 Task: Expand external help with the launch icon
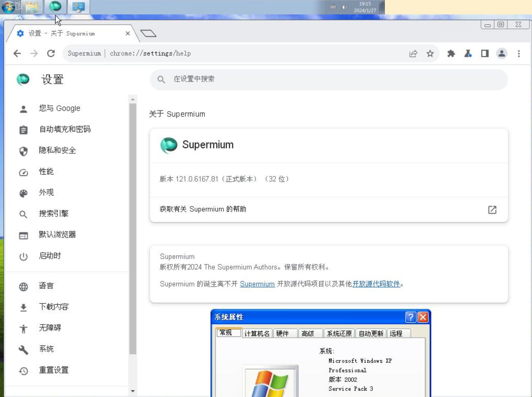[x=492, y=210]
